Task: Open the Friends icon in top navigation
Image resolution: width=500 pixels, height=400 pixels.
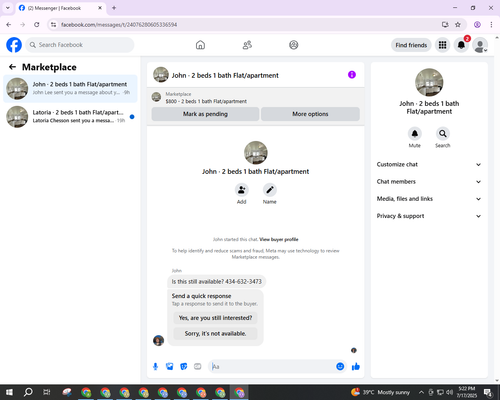Action: pyautogui.click(x=247, y=45)
